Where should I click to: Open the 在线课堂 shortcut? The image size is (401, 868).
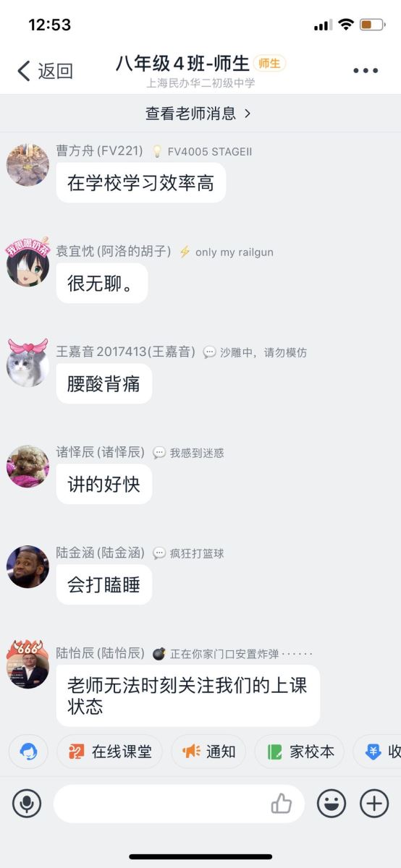tap(110, 752)
